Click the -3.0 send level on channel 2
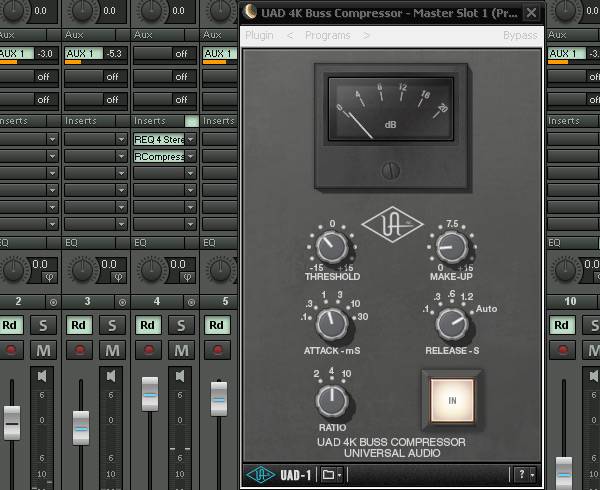 click(x=45, y=54)
